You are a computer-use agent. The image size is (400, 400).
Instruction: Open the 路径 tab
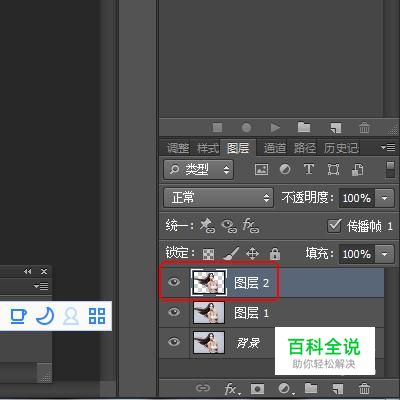305,148
